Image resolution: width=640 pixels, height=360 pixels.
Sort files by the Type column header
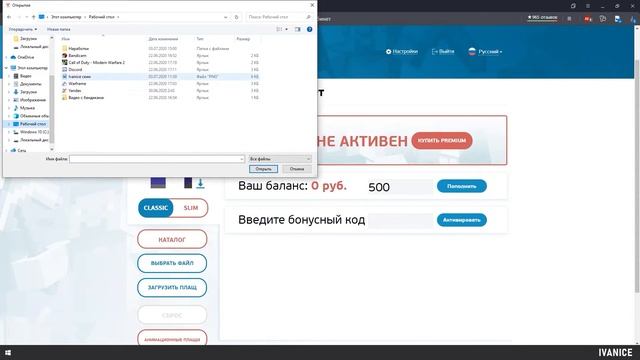tap(200, 39)
